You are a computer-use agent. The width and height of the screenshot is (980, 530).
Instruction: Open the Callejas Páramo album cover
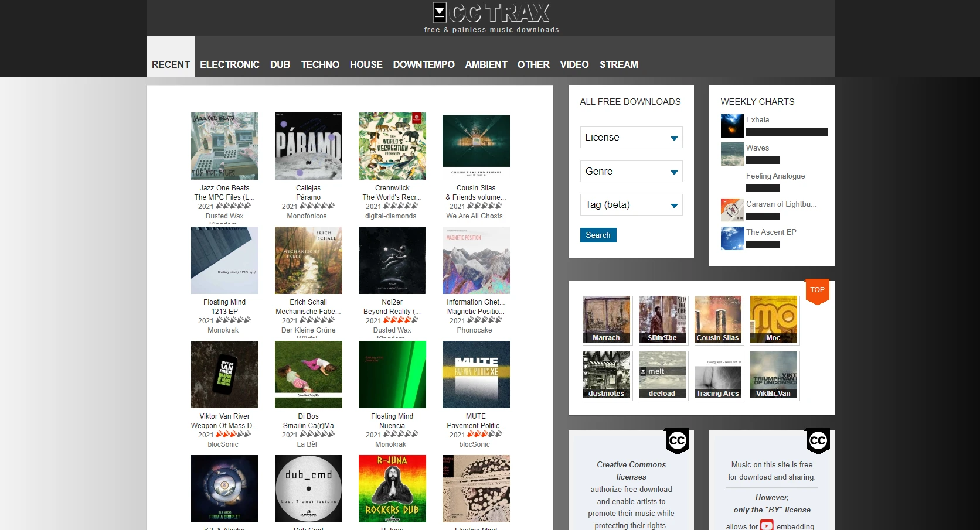pos(308,146)
